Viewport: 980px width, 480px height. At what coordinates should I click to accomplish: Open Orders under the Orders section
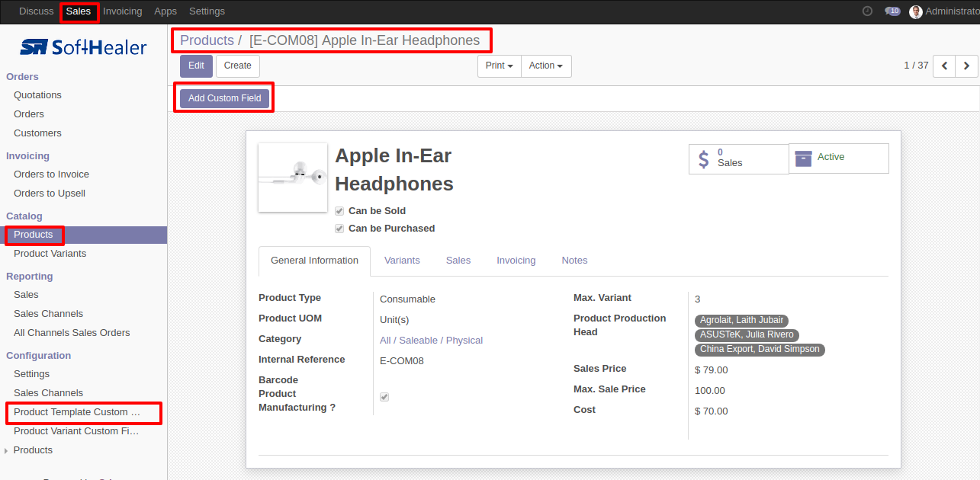[29, 114]
